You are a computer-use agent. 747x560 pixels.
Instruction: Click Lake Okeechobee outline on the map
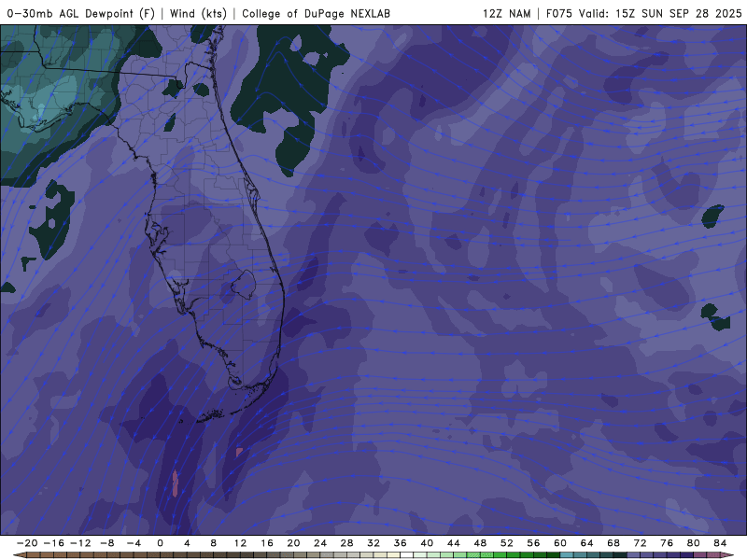click(244, 285)
